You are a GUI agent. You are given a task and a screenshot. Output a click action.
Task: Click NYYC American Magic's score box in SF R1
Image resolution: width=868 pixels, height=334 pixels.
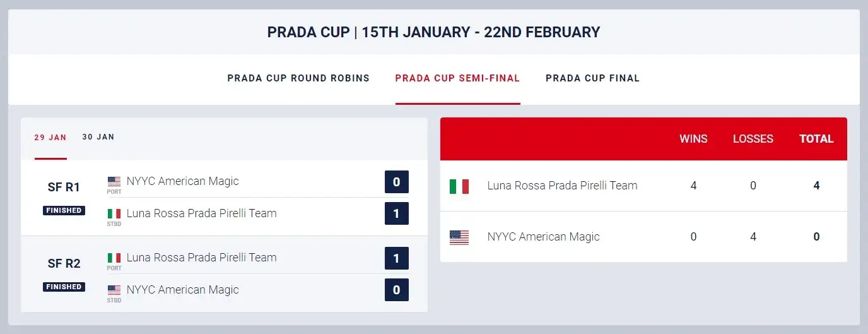[x=397, y=182]
